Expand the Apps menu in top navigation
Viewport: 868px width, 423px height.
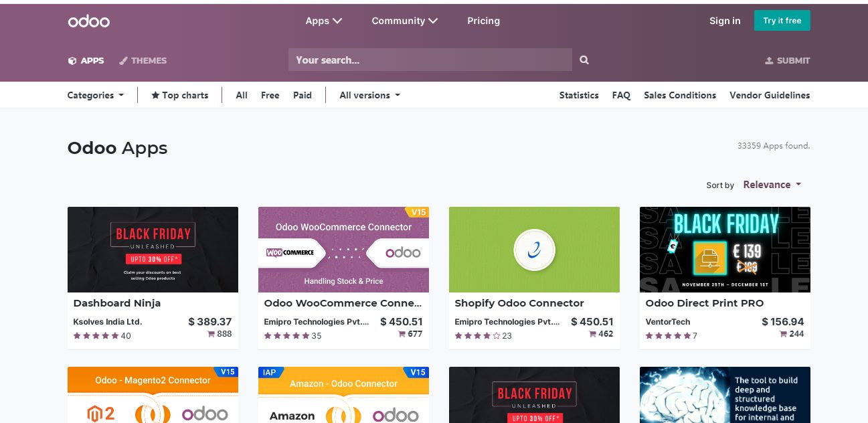coord(323,21)
